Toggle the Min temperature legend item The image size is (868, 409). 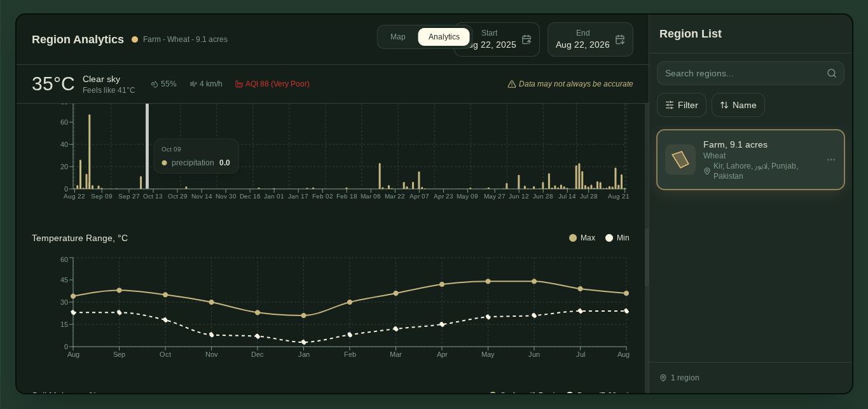(x=617, y=238)
